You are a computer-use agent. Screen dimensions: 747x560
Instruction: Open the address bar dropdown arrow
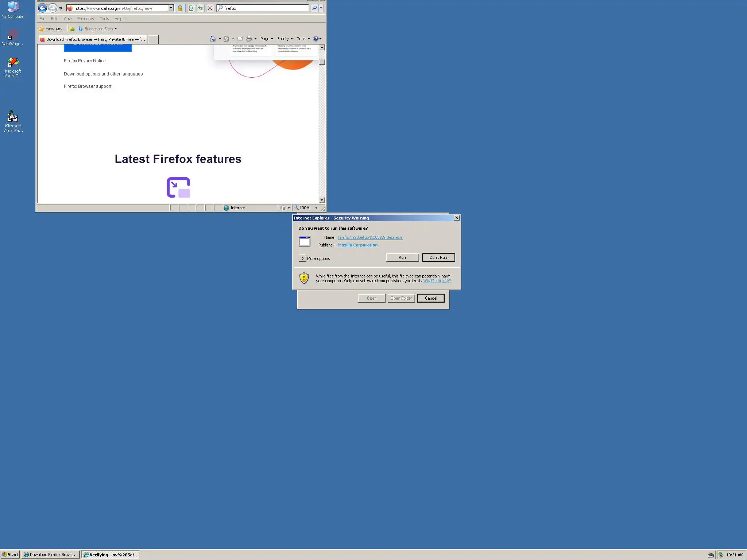[x=171, y=8]
